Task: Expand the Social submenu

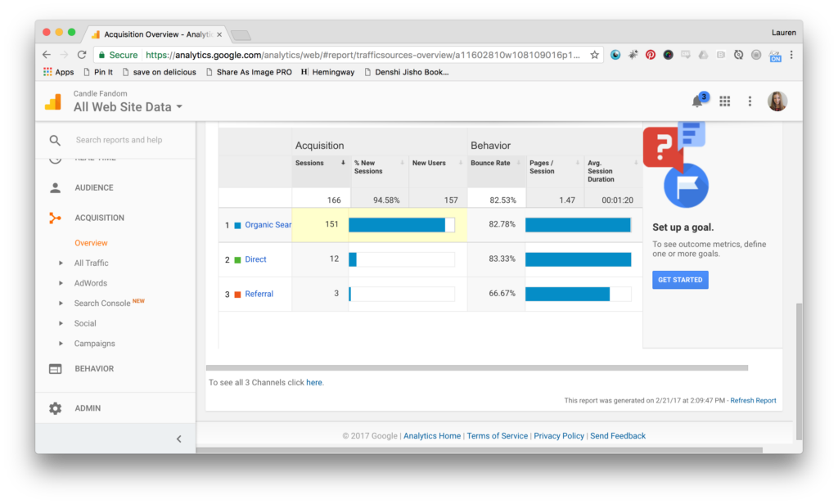Action: coord(61,323)
